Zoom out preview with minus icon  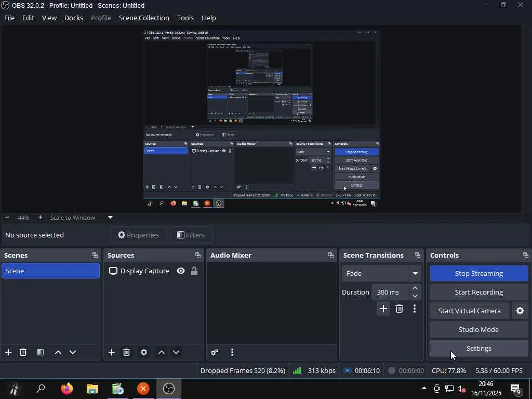pos(7,218)
